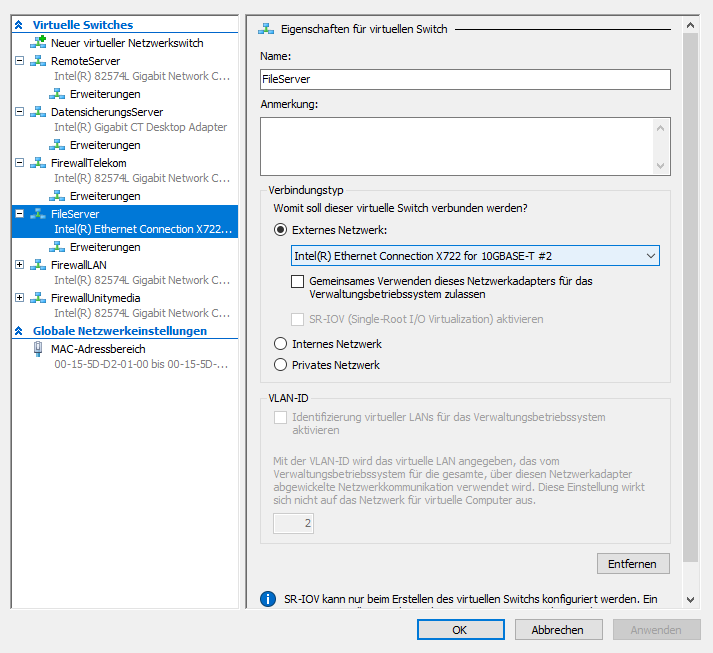Toggle the SR-IOV aktivieren checkbox
The width and height of the screenshot is (713, 653).
coord(297,319)
